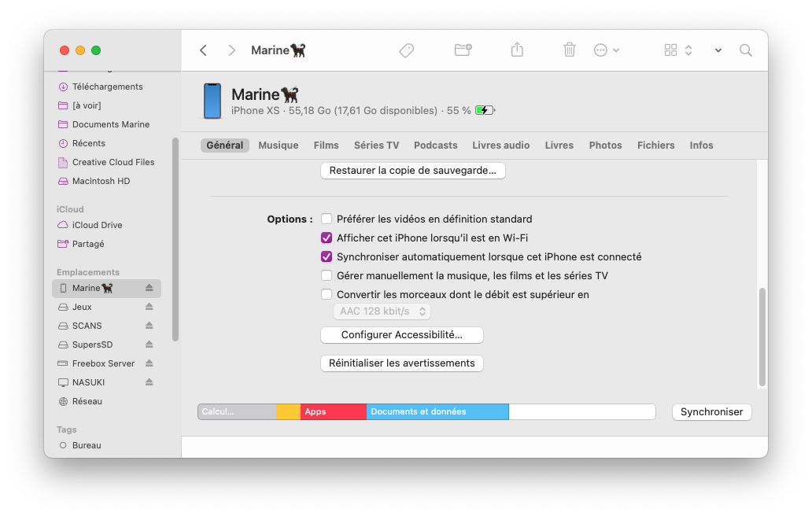Check Gérer manuellement la musique option
This screenshot has height=516, width=812.
click(x=327, y=275)
